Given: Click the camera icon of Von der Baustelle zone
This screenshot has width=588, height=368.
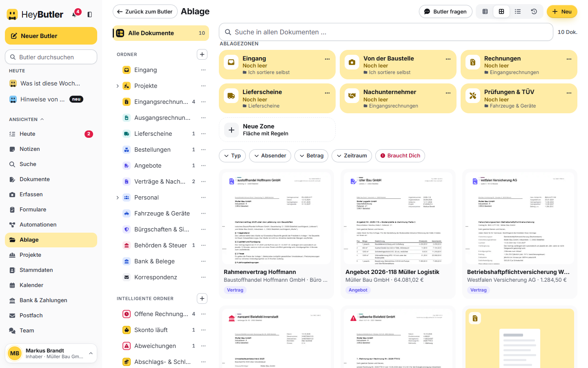Looking at the screenshot, I should 352,63.
